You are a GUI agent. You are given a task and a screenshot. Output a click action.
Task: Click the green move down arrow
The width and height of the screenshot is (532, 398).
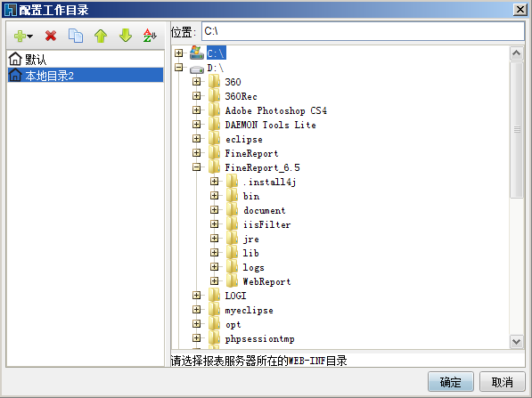click(126, 36)
